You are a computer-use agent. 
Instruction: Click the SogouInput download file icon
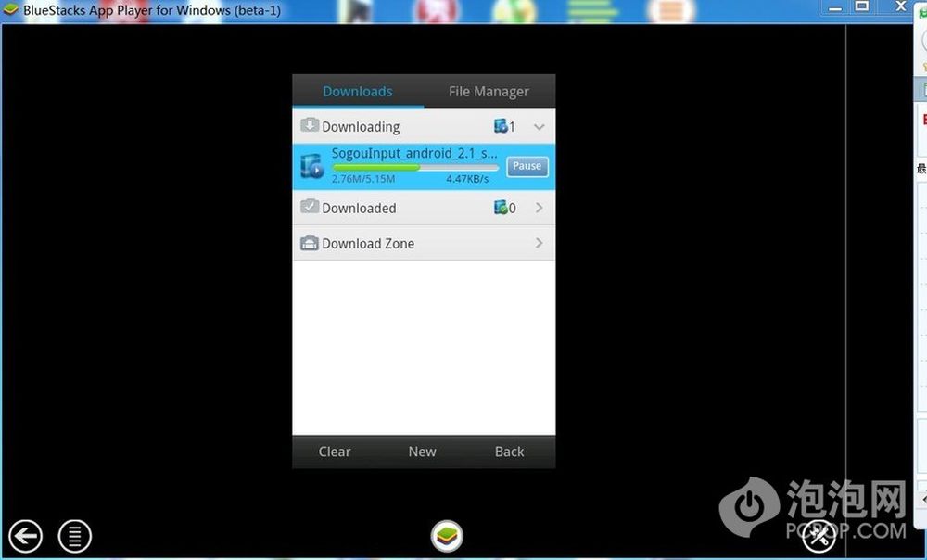(311, 167)
